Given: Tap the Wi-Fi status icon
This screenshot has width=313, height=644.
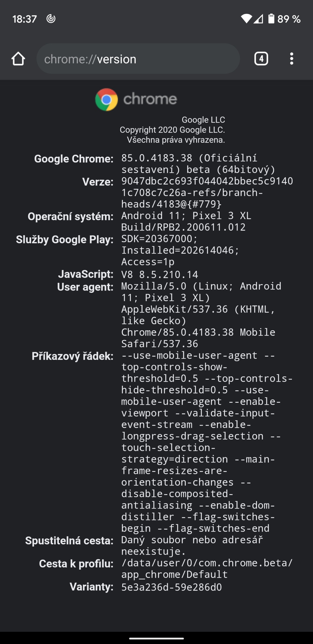Looking at the screenshot, I should pyautogui.click(x=246, y=19).
